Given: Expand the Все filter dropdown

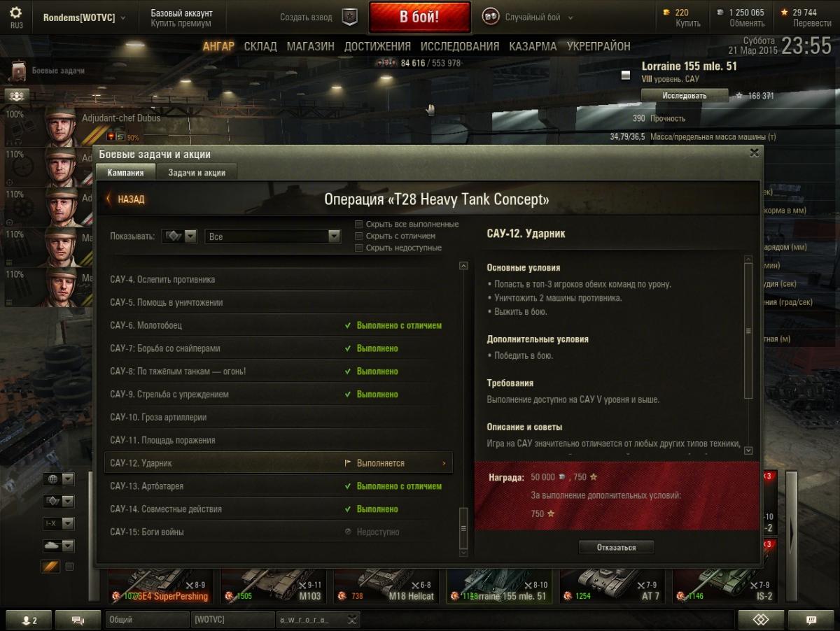Looking at the screenshot, I should click(x=273, y=236).
